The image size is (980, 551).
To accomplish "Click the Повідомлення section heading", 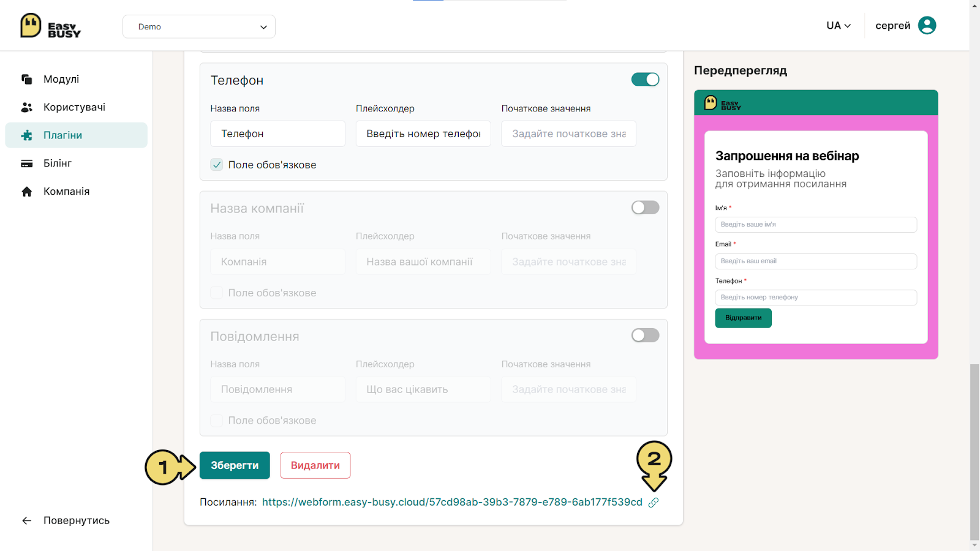I will pos(255,336).
